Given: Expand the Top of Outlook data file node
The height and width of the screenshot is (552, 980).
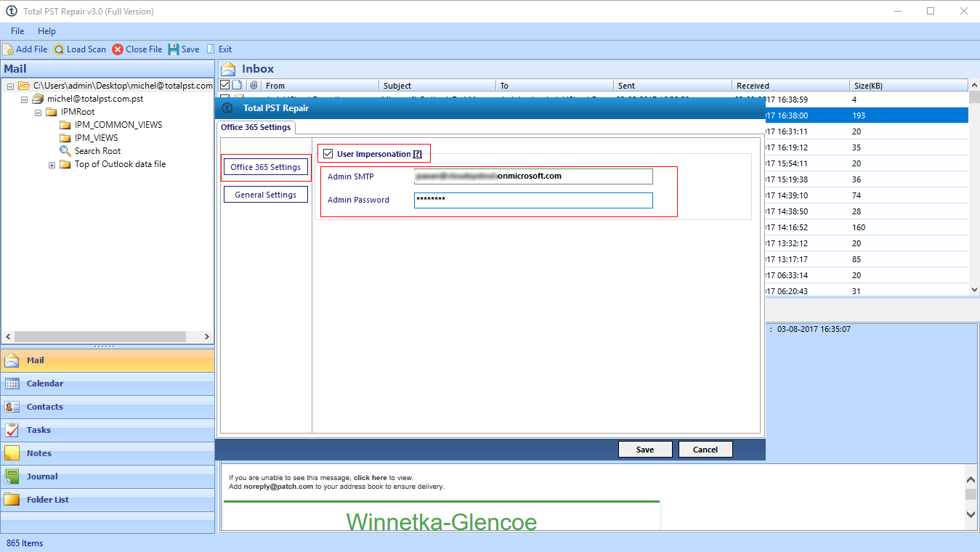Looking at the screenshot, I should 52,165.
